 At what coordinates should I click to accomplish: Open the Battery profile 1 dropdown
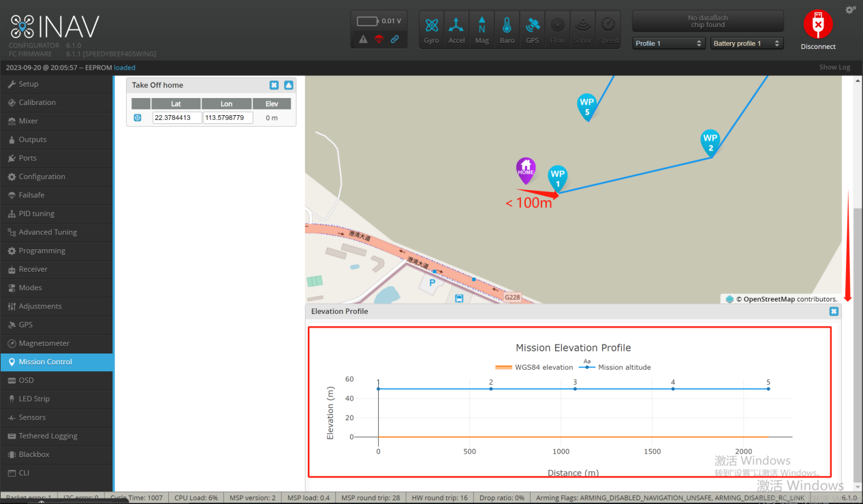[747, 44]
